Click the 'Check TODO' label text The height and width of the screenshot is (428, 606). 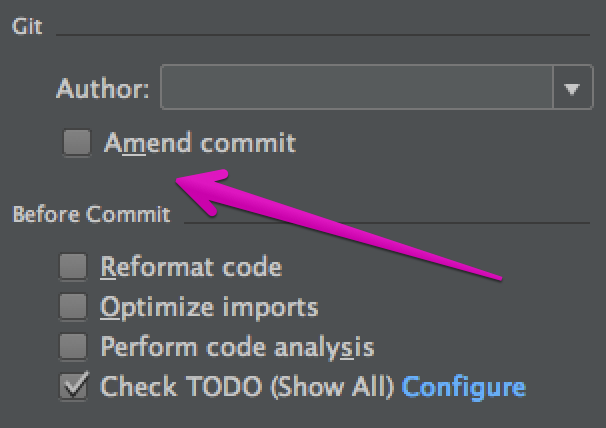click(185, 386)
